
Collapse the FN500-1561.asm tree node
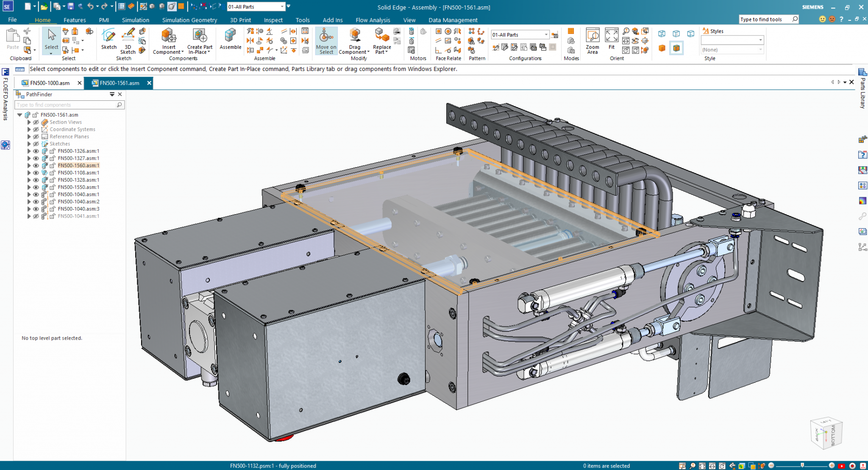tap(19, 114)
